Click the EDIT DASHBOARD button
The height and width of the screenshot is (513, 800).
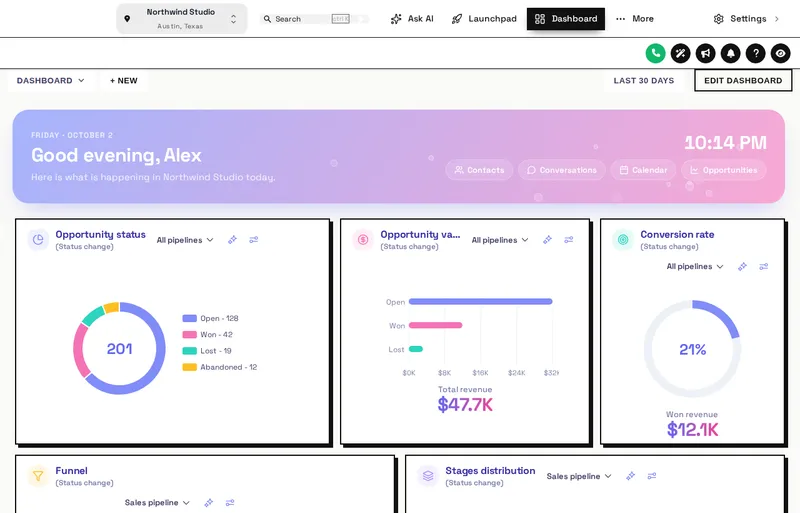tap(743, 81)
